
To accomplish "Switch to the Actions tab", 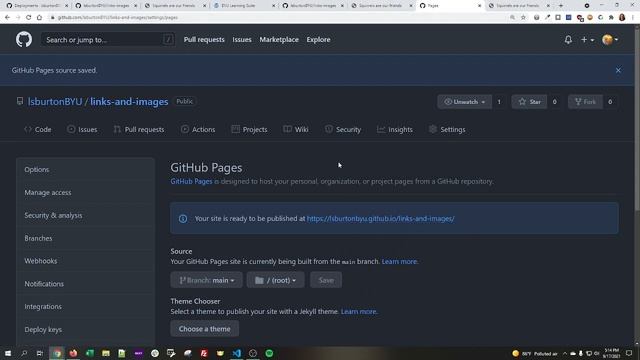I will (x=198, y=129).
